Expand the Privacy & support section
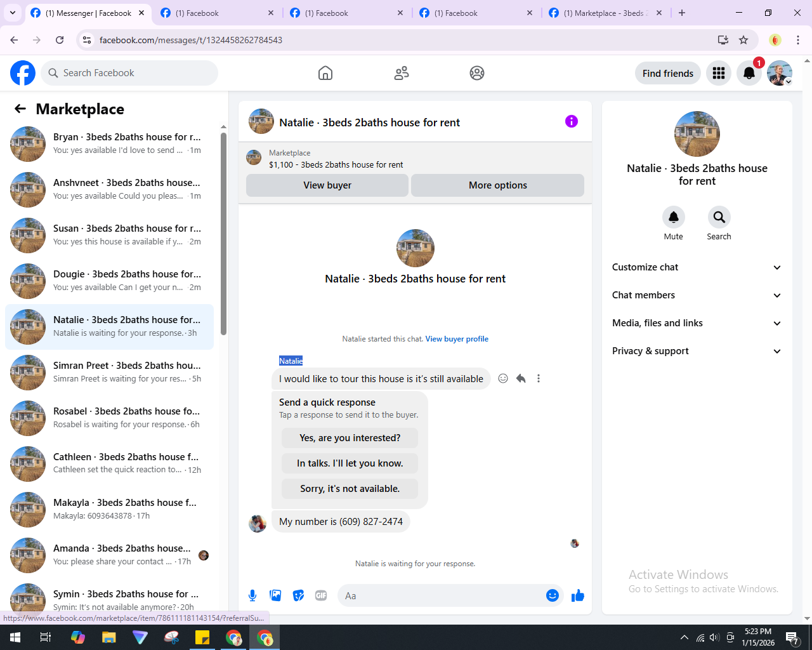Screen dimensions: 812x650 coord(697,351)
